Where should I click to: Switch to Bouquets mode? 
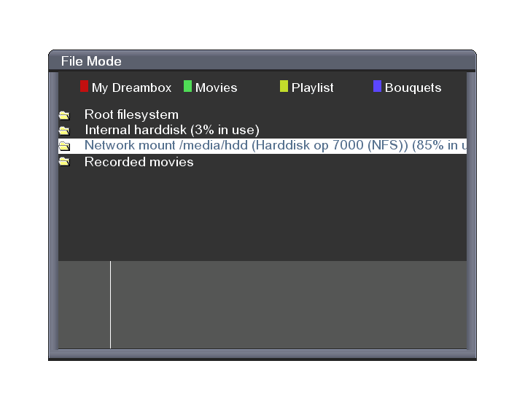point(413,87)
